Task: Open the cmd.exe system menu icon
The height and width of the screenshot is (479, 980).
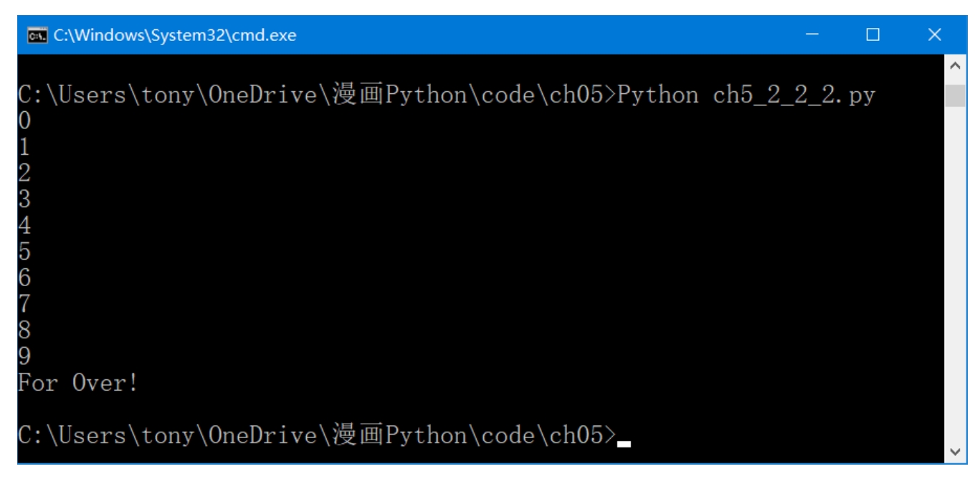Action: (x=37, y=35)
